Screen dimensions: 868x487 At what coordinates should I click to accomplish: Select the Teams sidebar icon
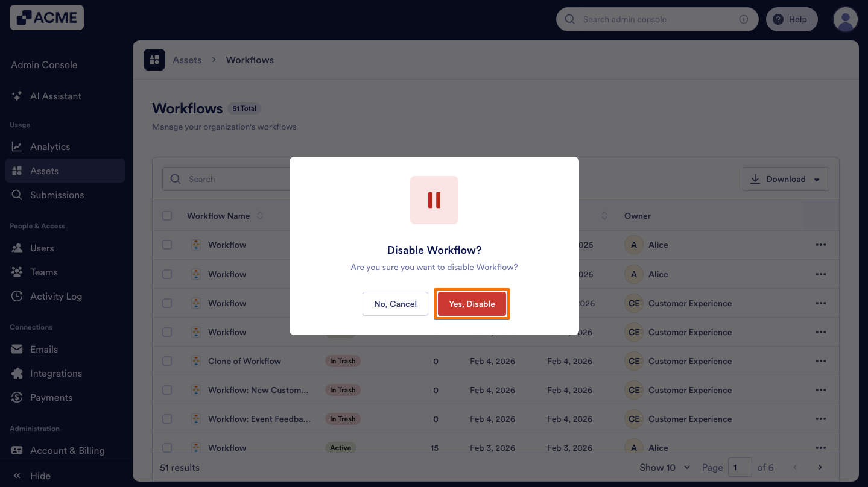pyautogui.click(x=17, y=272)
